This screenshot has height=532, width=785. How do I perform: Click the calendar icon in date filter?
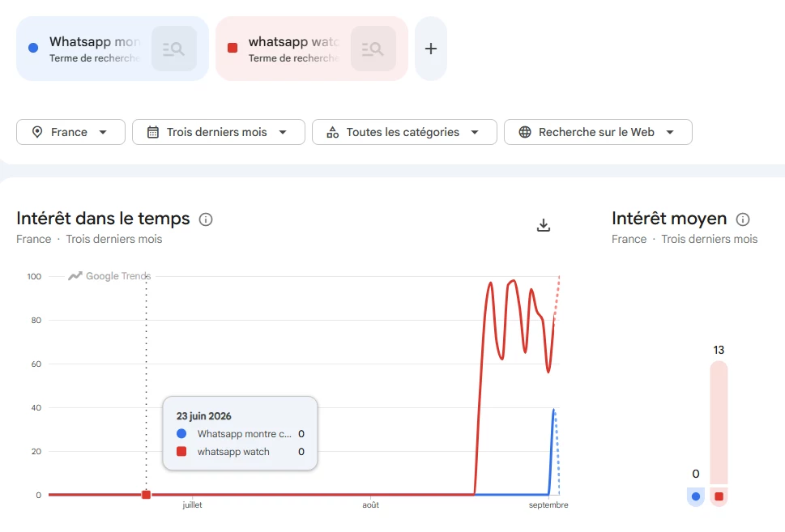(x=152, y=132)
